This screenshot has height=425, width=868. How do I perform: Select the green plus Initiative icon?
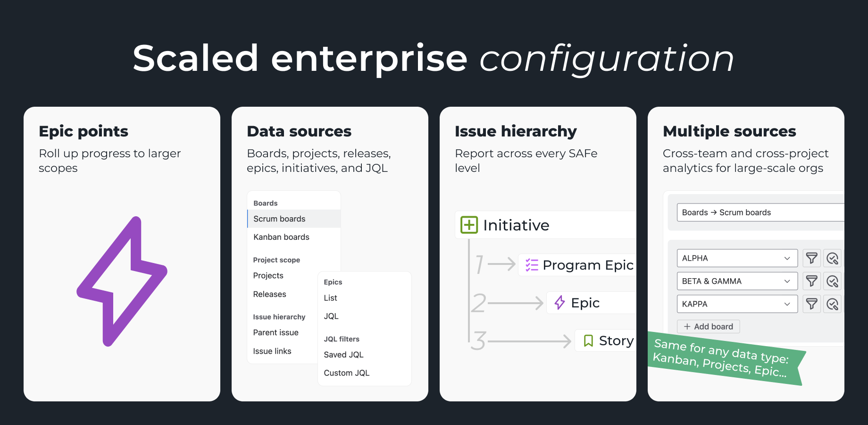[468, 225]
